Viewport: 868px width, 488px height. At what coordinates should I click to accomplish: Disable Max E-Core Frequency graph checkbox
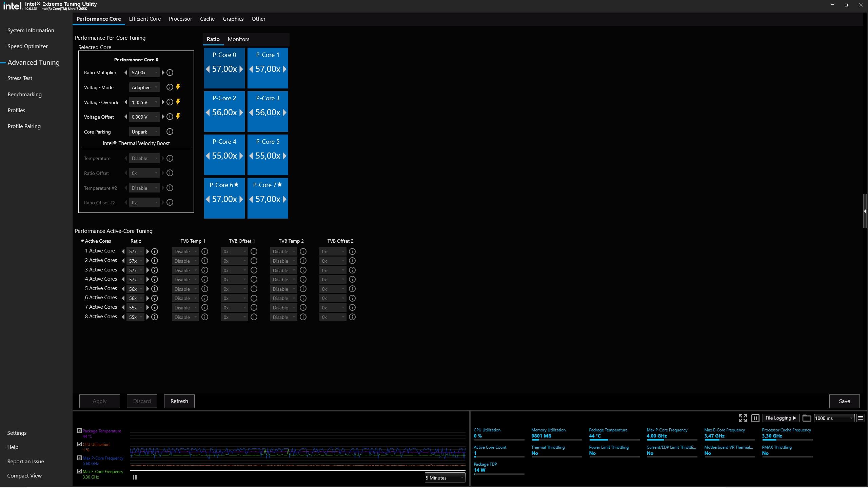tap(80, 471)
